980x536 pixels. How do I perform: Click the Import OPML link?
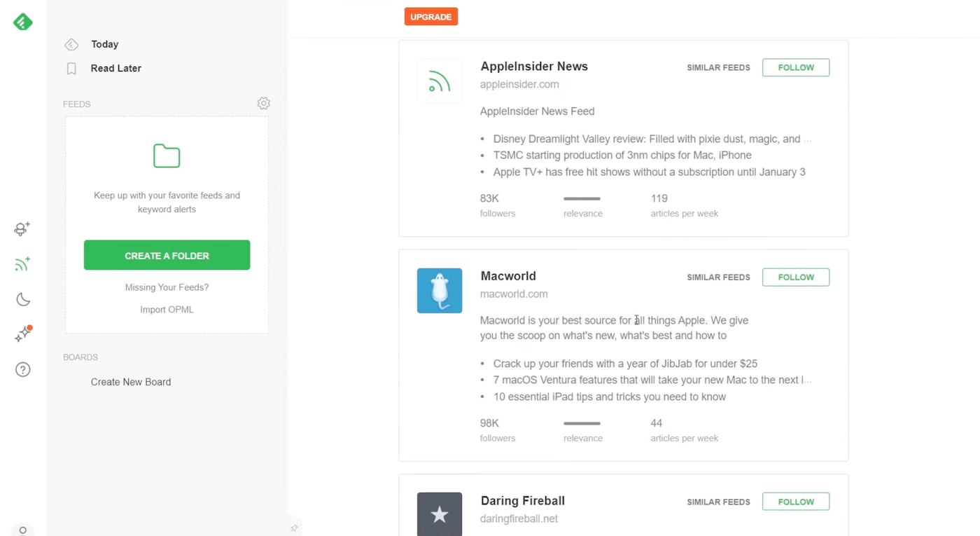167,310
